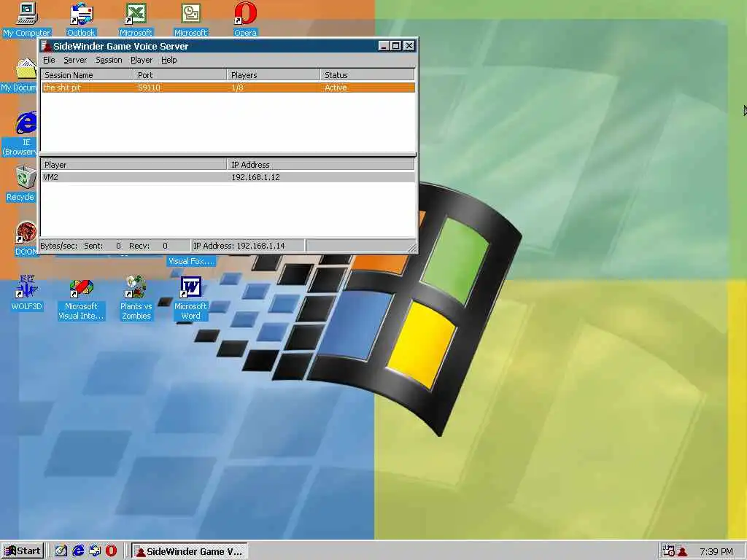Viewport: 747px width, 560px height.
Task: Click the Show Desktop quick launch icon
Action: 61,551
